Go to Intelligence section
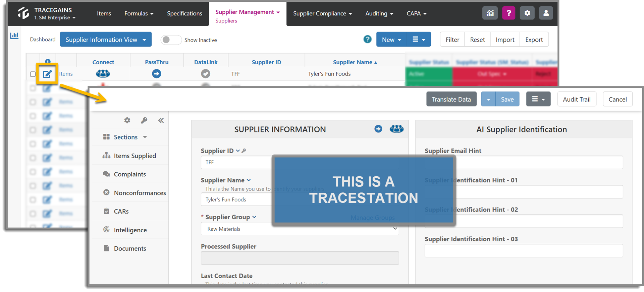Viewport: 644px width, 292px height. pyautogui.click(x=125, y=230)
